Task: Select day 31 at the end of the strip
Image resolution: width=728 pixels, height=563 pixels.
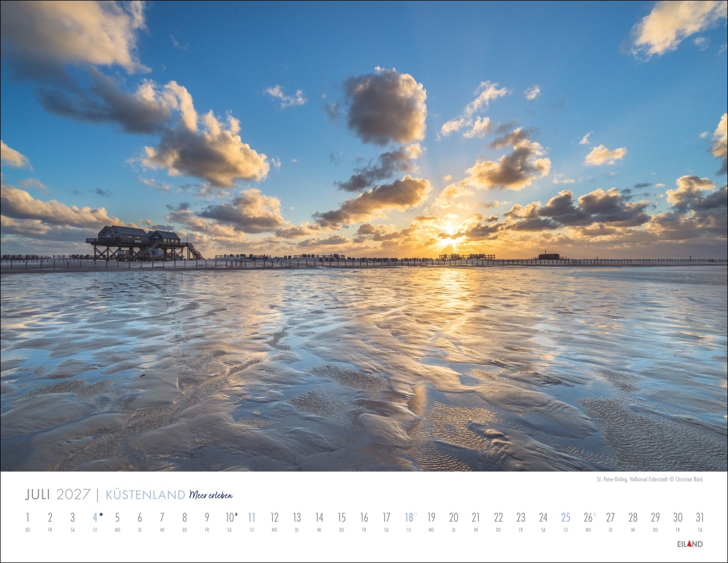Action: click(699, 518)
